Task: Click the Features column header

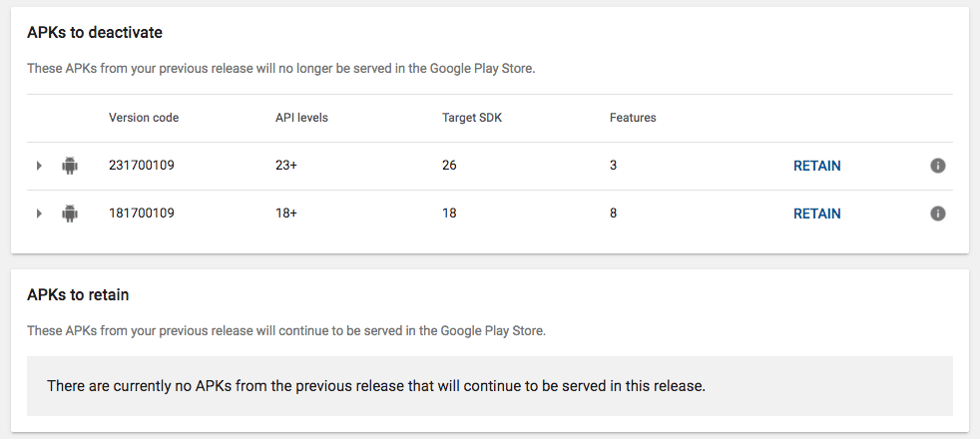Action: (x=633, y=118)
